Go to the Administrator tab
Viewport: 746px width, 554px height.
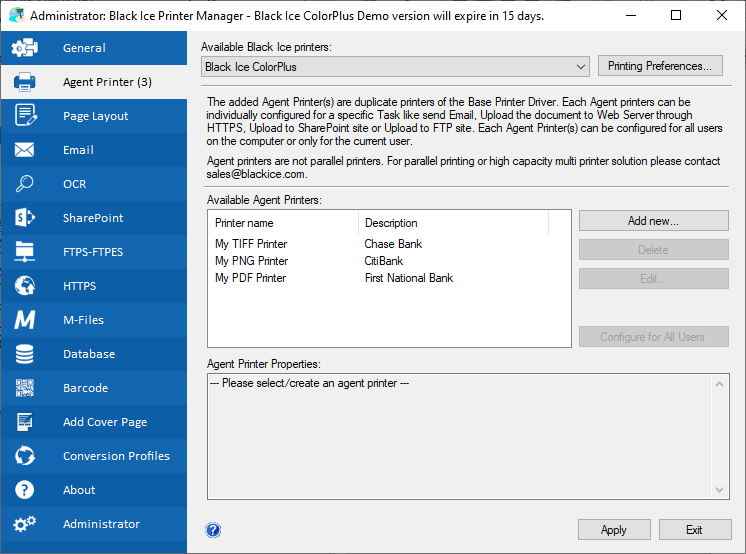pyautogui.click(x=101, y=524)
